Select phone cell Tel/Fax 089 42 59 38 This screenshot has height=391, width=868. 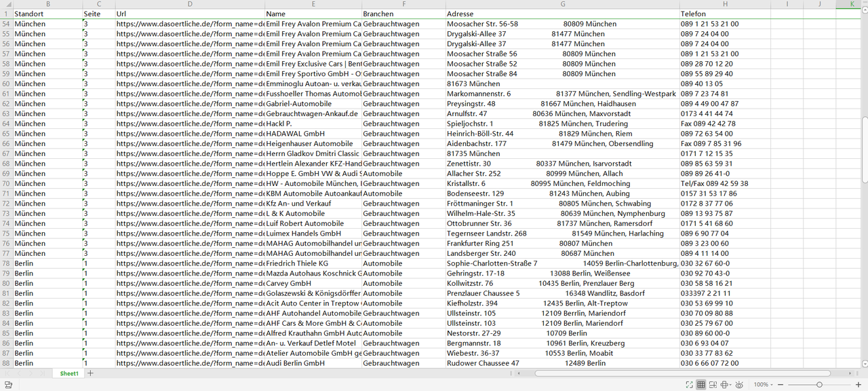pyautogui.click(x=726, y=183)
